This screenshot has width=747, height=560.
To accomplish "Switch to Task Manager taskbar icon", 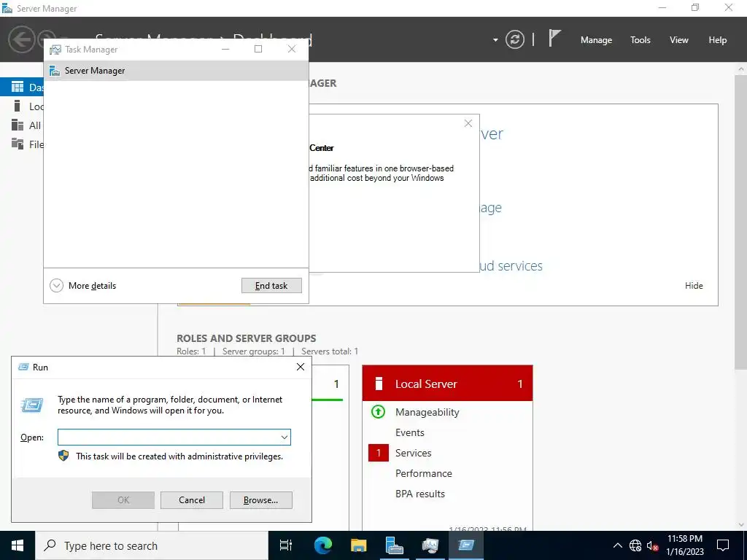I will tap(430, 545).
